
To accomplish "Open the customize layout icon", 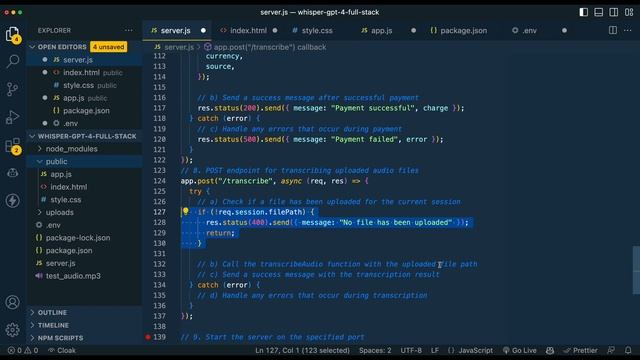I will pos(629,12).
